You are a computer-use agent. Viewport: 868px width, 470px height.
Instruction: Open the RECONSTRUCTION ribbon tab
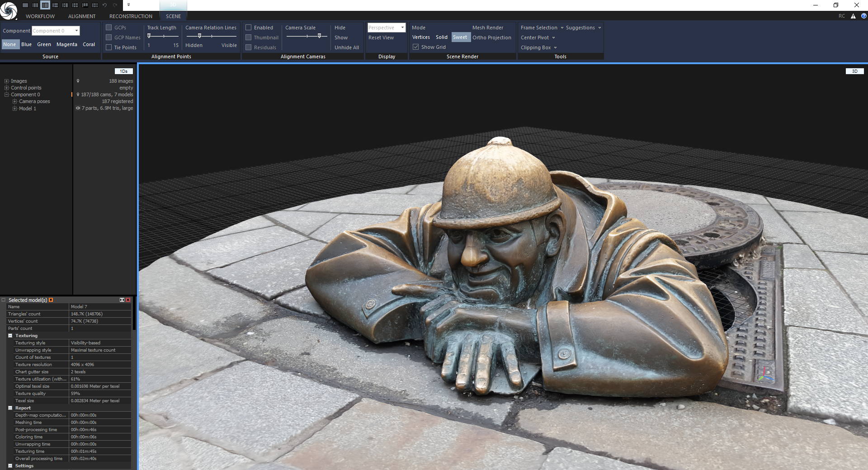point(131,16)
